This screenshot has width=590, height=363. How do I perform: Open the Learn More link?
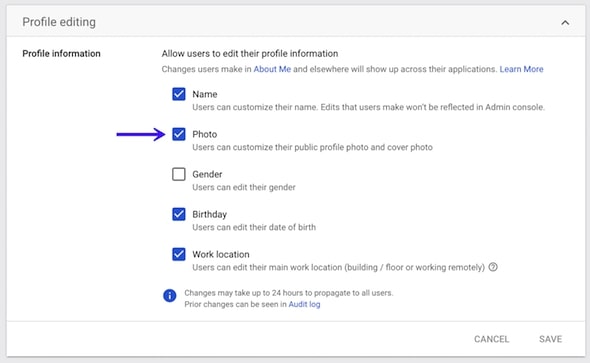[x=522, y=69]
